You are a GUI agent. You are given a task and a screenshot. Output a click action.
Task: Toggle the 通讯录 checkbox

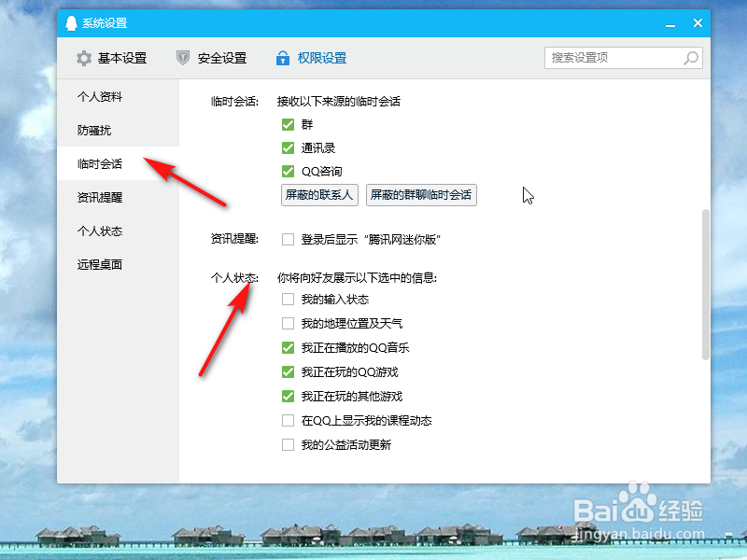pos(288,148)
